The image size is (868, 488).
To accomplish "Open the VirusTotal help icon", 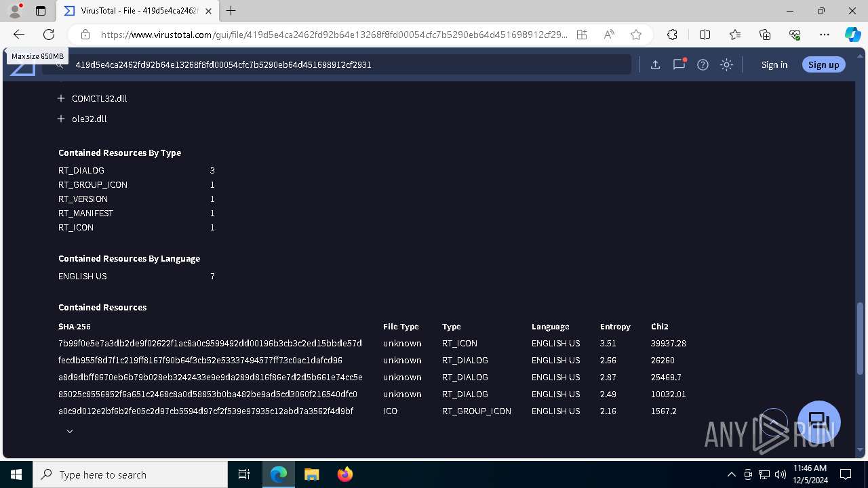I will pos(703,64).
